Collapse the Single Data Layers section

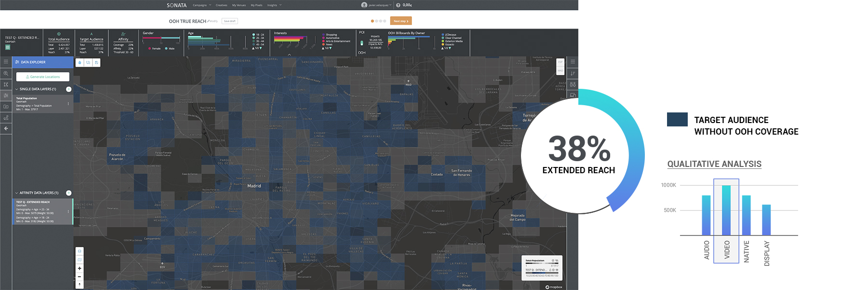[x=17, y=89]
